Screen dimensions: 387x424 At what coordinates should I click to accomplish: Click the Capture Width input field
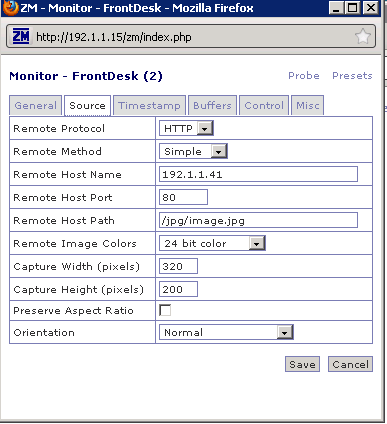[178, 266]
